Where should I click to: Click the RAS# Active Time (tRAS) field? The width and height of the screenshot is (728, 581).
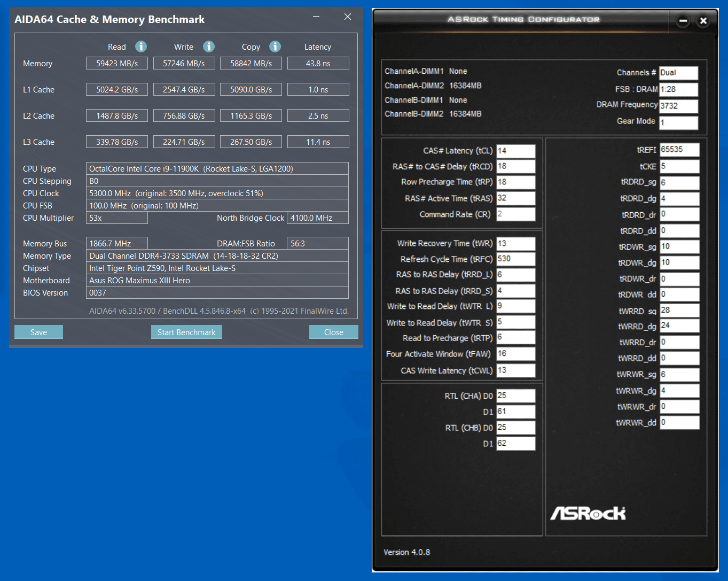pos(516,198)
